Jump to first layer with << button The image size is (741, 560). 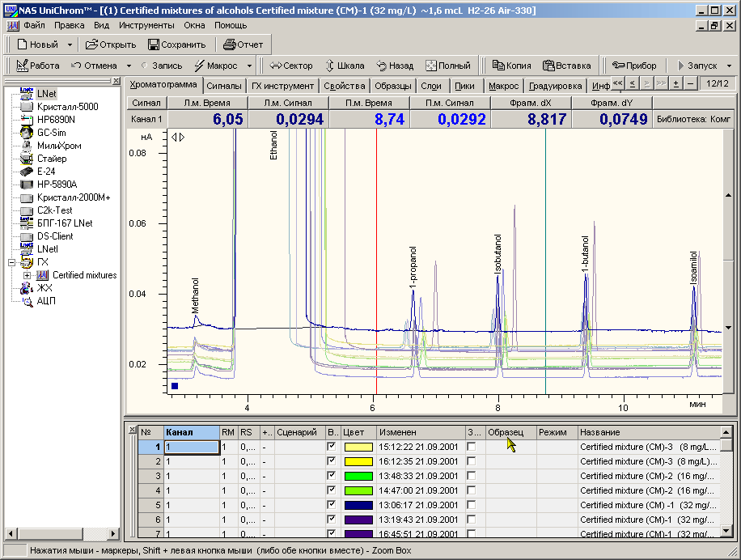[617, 83]
